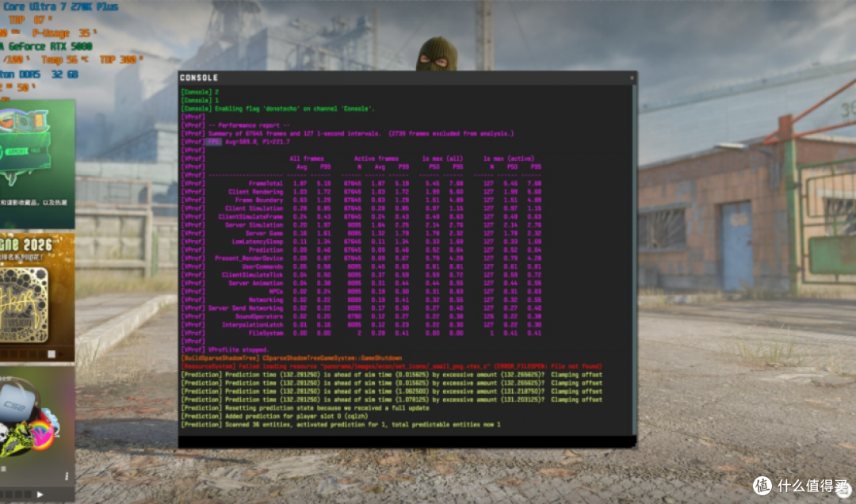Select the FileSystem row label
This screenshot has width=856, height=504.
coord(266,333)
